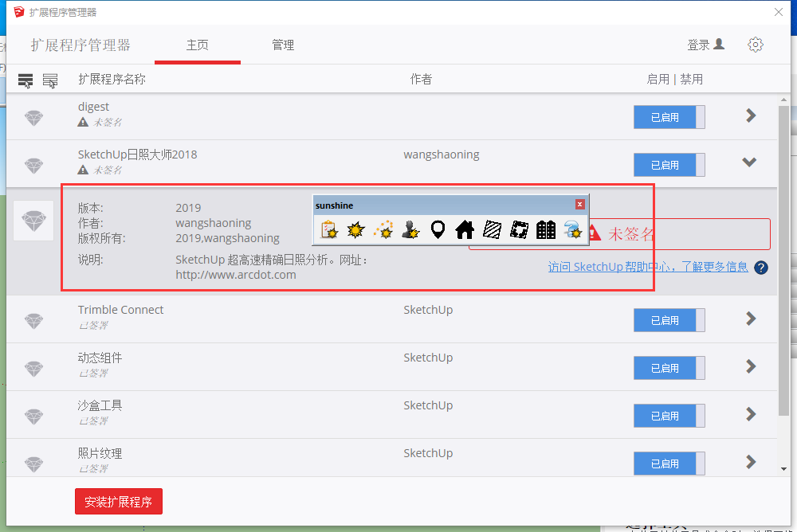Viewport: 797px width, 532px height.
Task: Collapse the SketchUp日照大师2018 details
Action: pos(749,162)
